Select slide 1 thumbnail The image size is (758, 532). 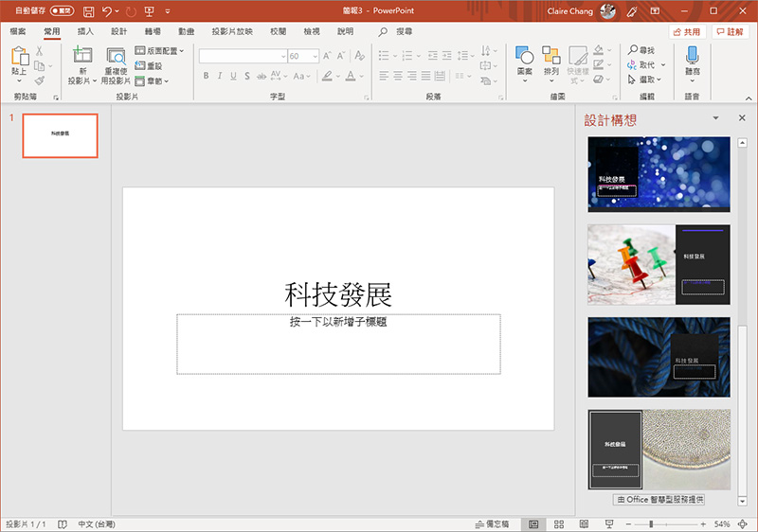pos(60,135)
